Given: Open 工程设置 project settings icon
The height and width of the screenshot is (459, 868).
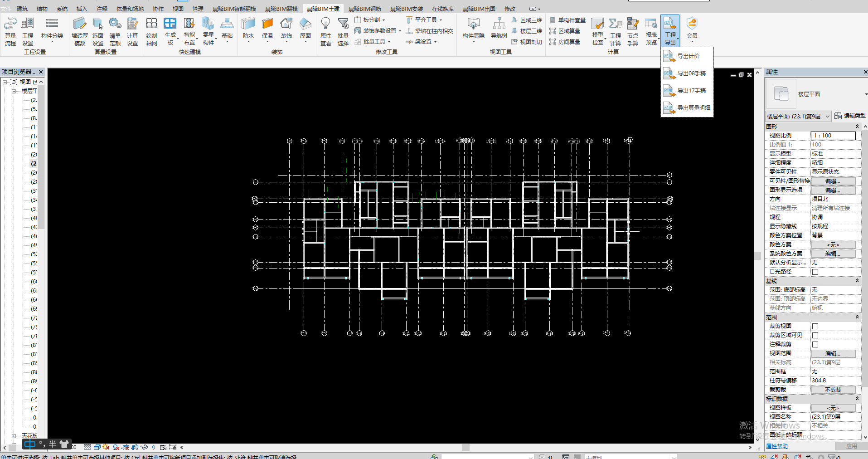Looking at the screenshot, I should tap(28, 31).
